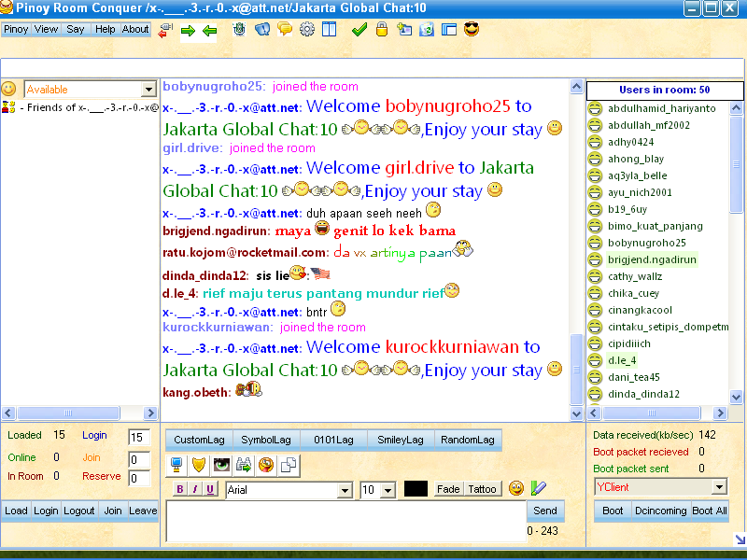Click the Leave button
This screenshot has height=560, width=747.
tap(143, 511)
